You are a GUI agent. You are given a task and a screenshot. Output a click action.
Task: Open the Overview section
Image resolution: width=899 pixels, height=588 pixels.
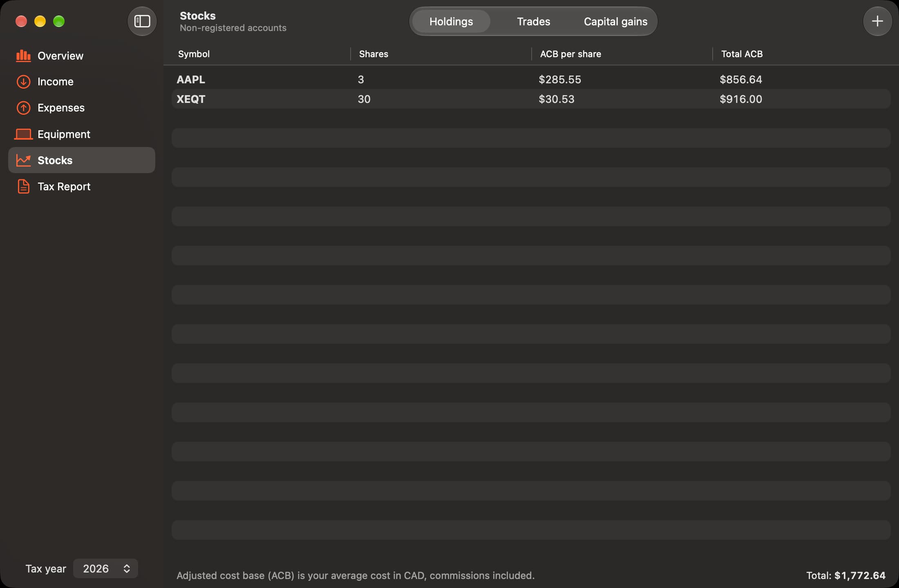[x=82, y=56]
